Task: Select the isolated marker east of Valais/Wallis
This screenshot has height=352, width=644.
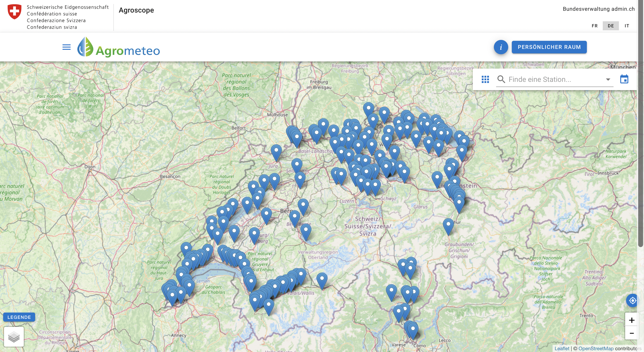Action: point(322,281)
